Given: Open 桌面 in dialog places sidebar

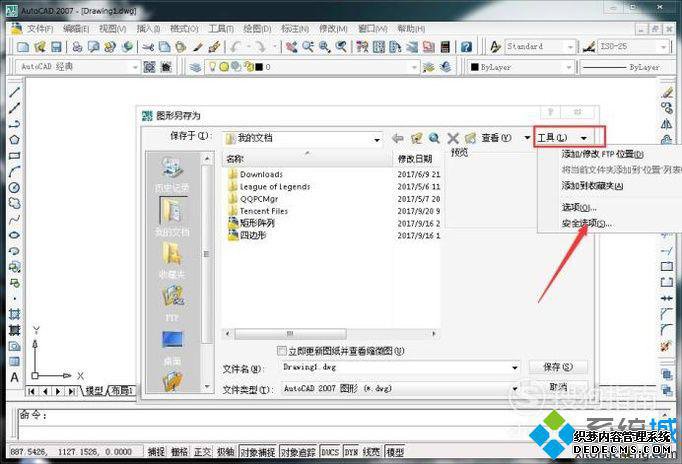Looking at the screenshot, I should coord(172,348).
